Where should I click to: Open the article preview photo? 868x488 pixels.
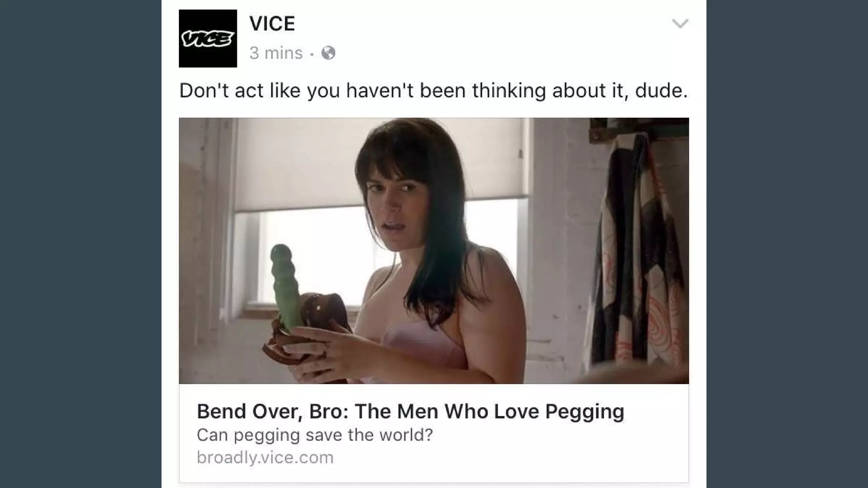pos(434,251)
